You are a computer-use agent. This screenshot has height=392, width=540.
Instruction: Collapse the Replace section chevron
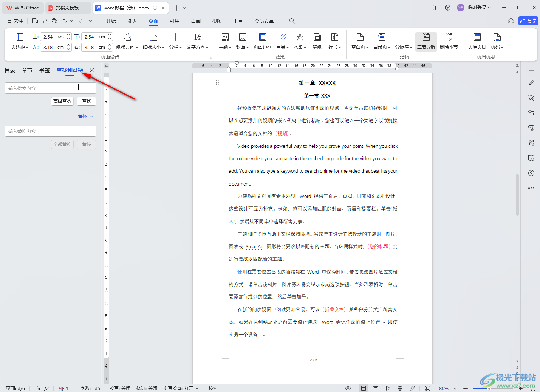click(91, 116)
